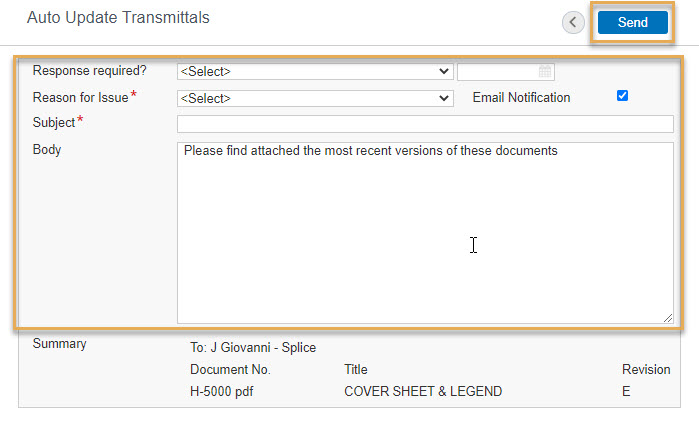699x431 pixels.
Task: Click the COVER SHEET & LEGEND title
Action: [423, 391]
